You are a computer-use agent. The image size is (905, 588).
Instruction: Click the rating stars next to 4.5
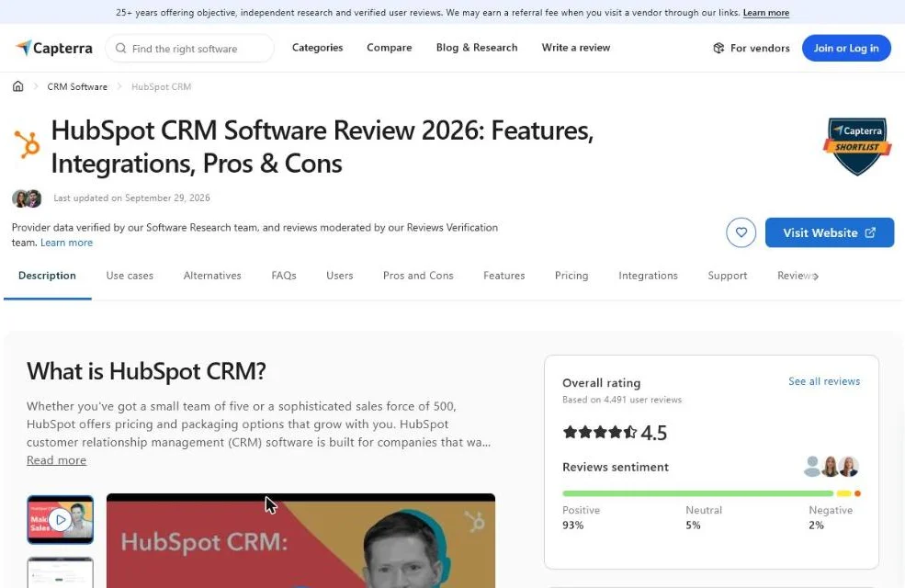[x=600, y=432]
